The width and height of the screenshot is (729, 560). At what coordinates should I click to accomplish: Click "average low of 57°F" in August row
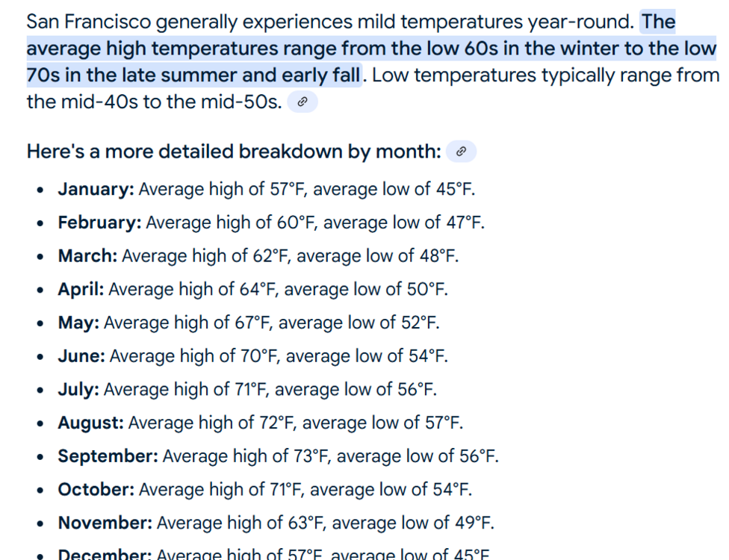(x=382, y=423)
